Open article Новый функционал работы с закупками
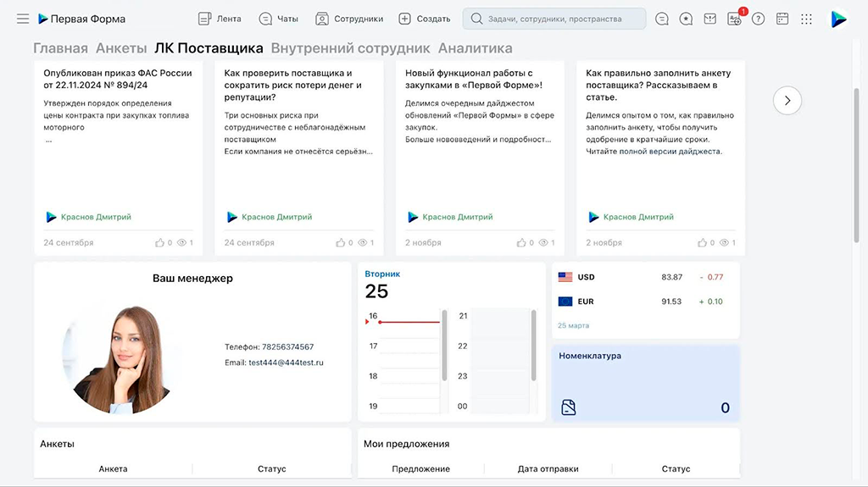Image resolution: width=868 pixels, height=487 pixels. coord(473,79)
